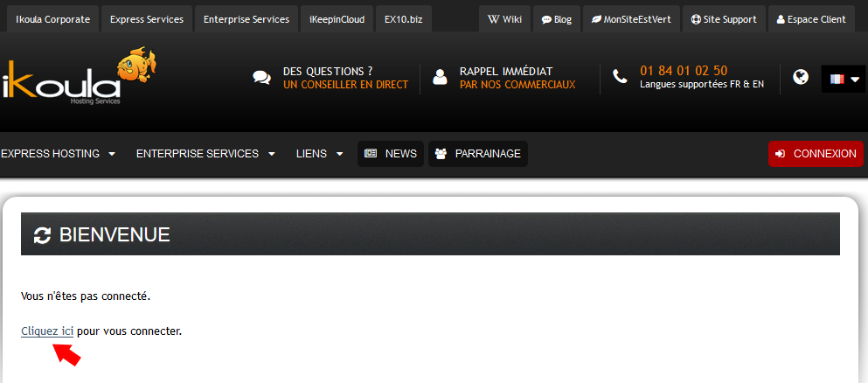Click 'Un conseiller en direct' link
This screenshot has width=868, height=383.
click(345, 85)
